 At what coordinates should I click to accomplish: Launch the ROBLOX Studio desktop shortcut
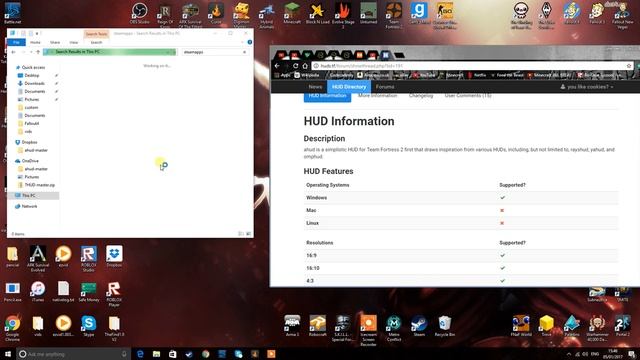coord(89,259)
